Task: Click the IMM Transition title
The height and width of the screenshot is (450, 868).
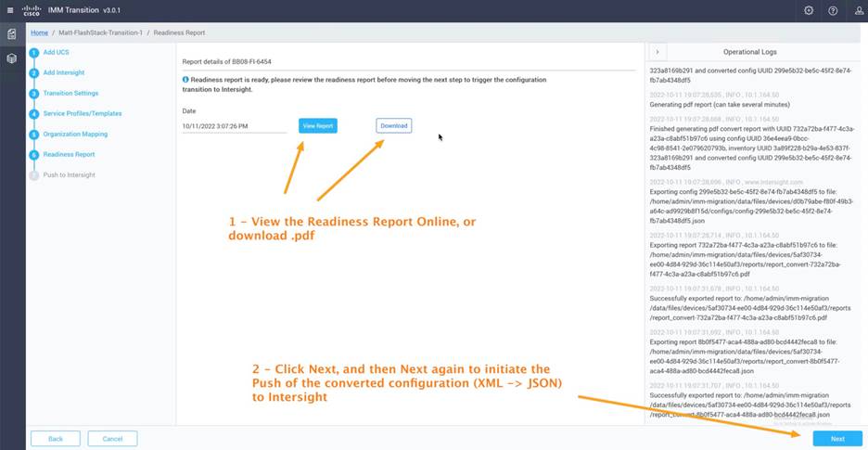Action: [x=73, y=10]
